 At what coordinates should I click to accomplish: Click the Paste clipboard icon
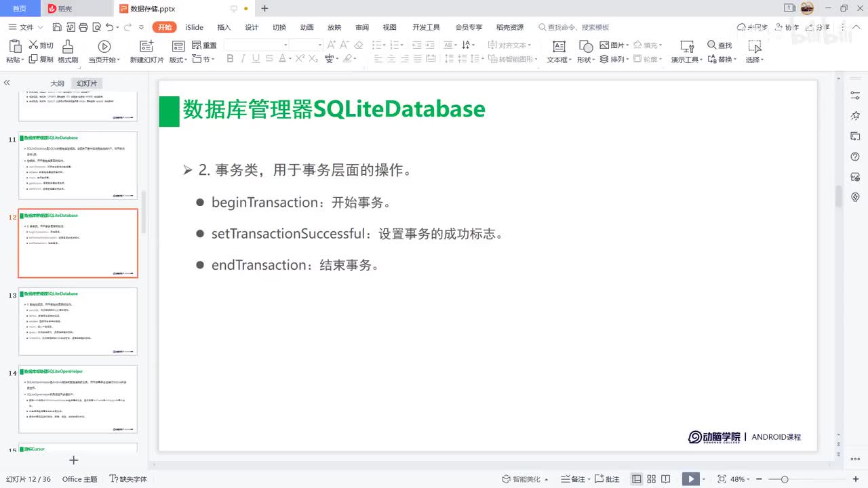coord(15,46)
